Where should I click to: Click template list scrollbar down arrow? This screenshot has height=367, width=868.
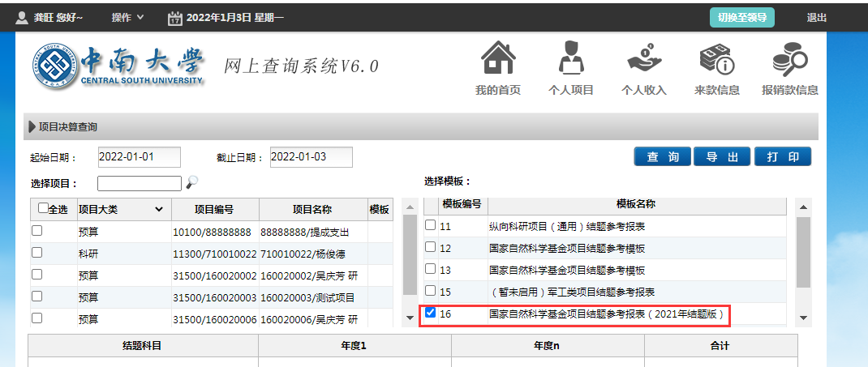[x=803, y=318]
